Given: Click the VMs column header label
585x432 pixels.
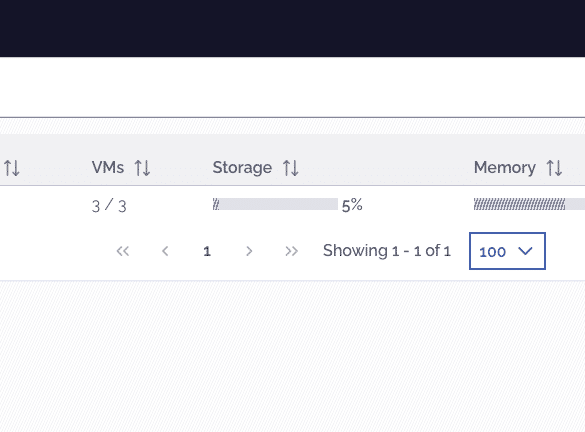Looking at the screenshot, I should 108,168.
